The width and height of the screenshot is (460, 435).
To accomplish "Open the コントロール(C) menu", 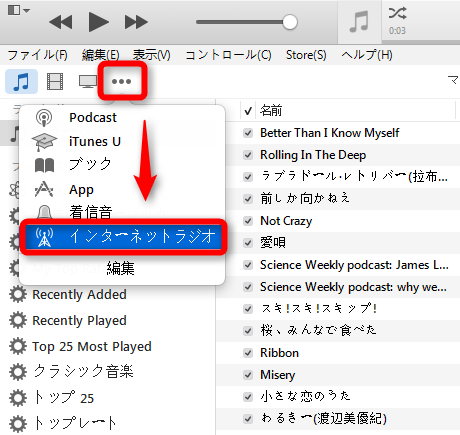I will (228, 55).
